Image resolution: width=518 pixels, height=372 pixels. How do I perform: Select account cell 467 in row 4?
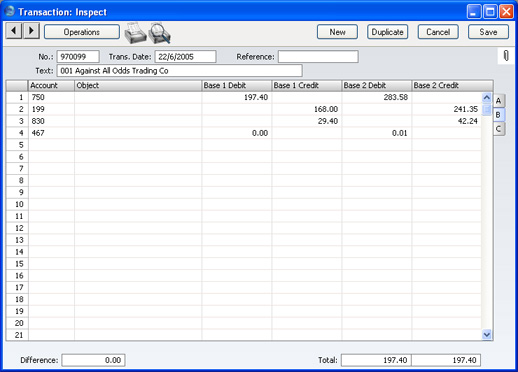(51, 133)
